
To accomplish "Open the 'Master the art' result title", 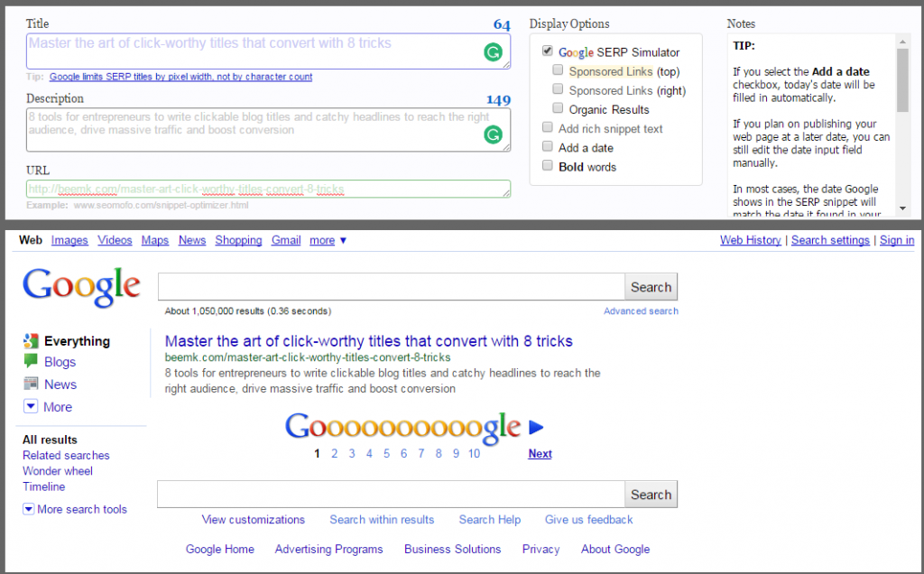I will coord(369,341).
